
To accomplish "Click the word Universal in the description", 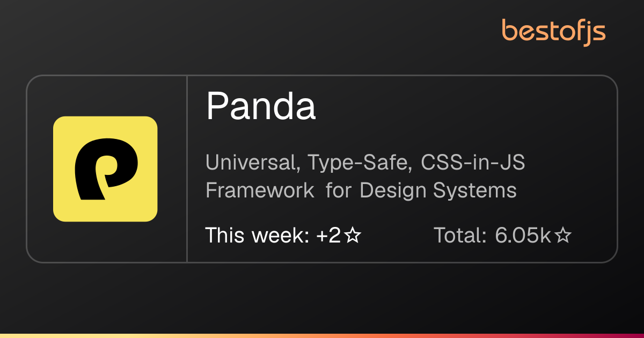I will 253,163.
